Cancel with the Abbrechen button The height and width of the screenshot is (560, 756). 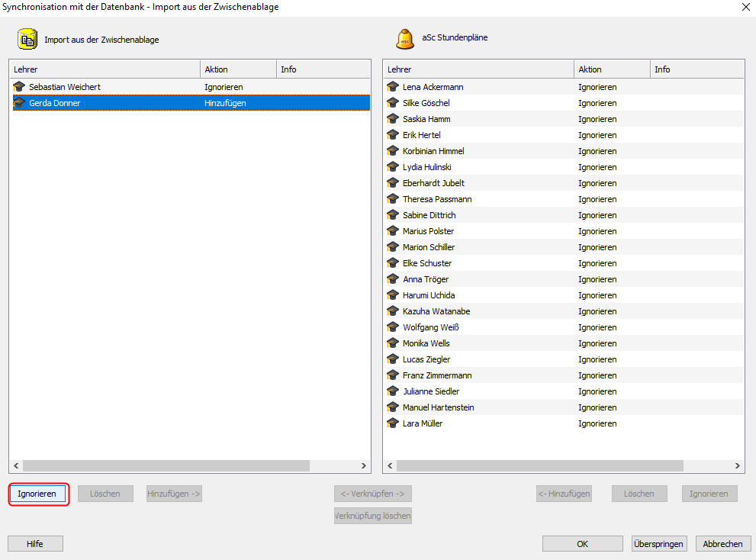click(722, 544)
